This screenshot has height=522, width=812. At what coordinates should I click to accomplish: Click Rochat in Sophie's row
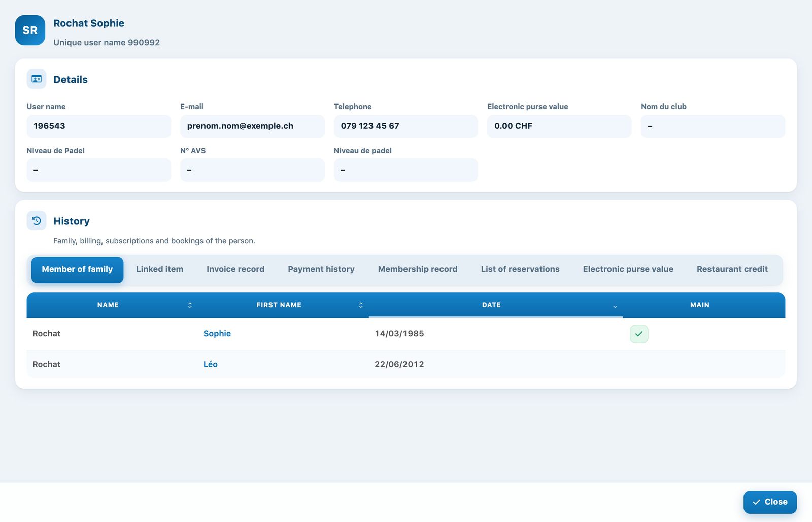[x=46, y=333]
